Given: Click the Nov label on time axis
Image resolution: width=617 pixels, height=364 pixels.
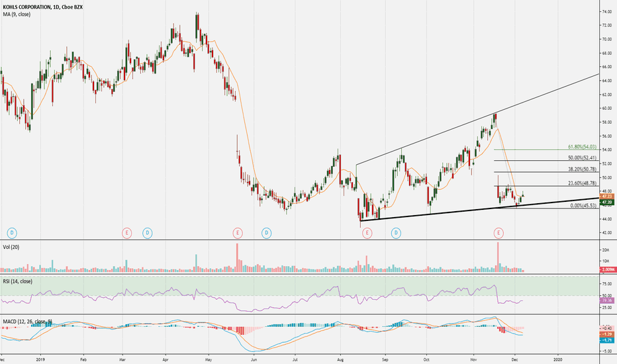Looking at the screenshot, I should [474, 359].
